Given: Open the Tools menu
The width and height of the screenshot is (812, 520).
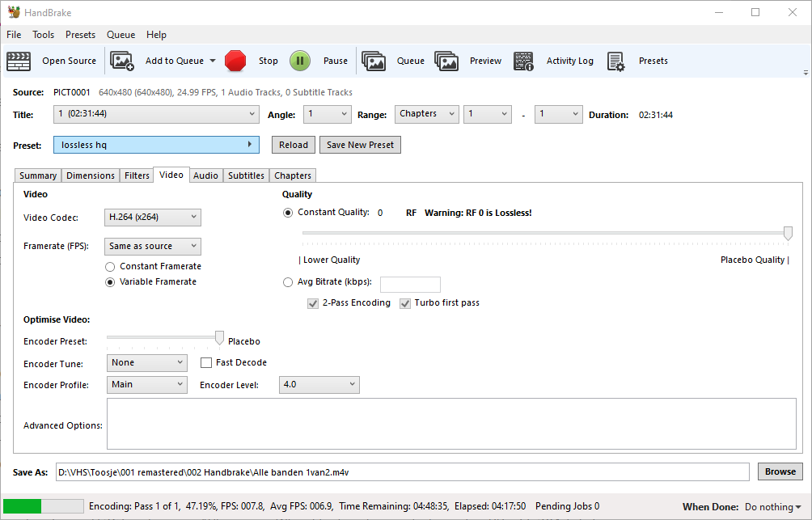Looking at the screenshot, I should (x=43, y=35).
